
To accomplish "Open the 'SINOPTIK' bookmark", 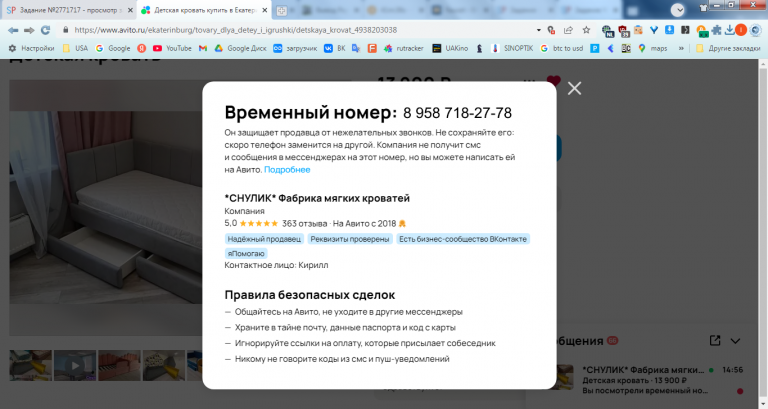I will click(512, 48).
